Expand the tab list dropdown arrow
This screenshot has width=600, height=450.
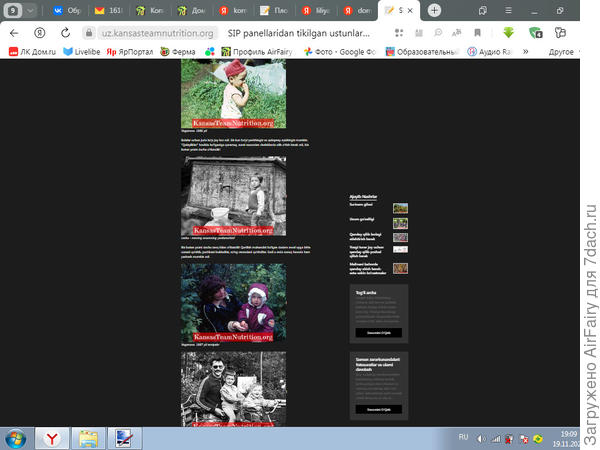(x=34, y=10)
